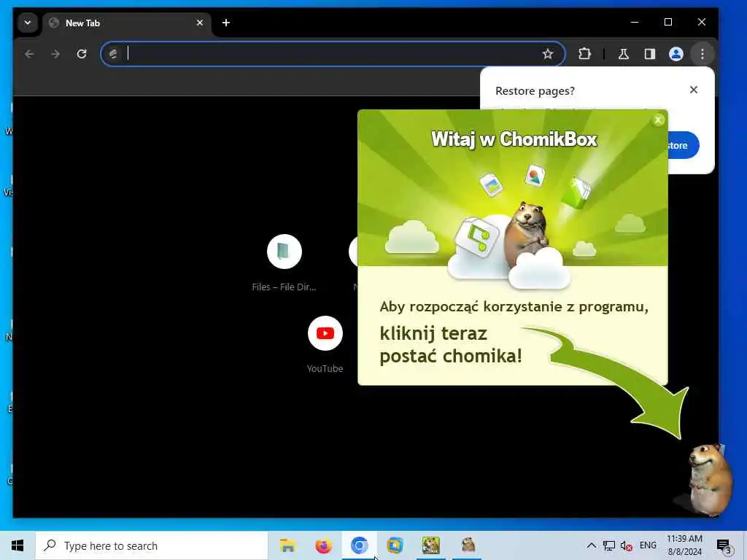Maximize the Chrome window
747x560 pixels.
click(x=668, y=23)
